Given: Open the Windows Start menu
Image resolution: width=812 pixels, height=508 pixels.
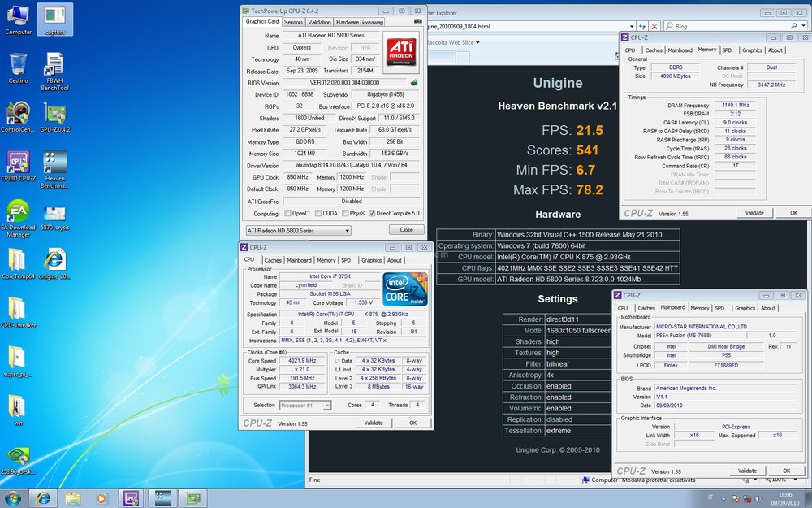Looking at the screenshot, I should point(12,499).
